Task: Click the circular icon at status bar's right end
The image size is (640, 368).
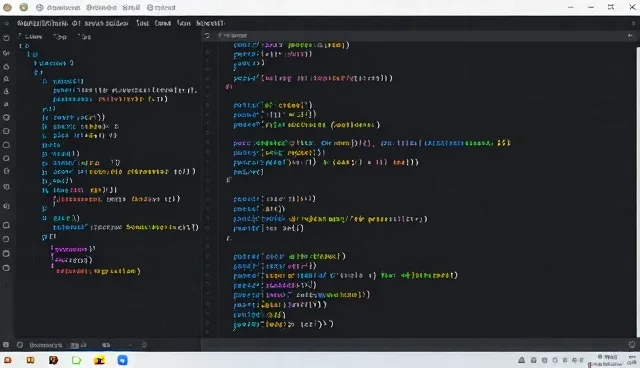Action: pos(632,345)
